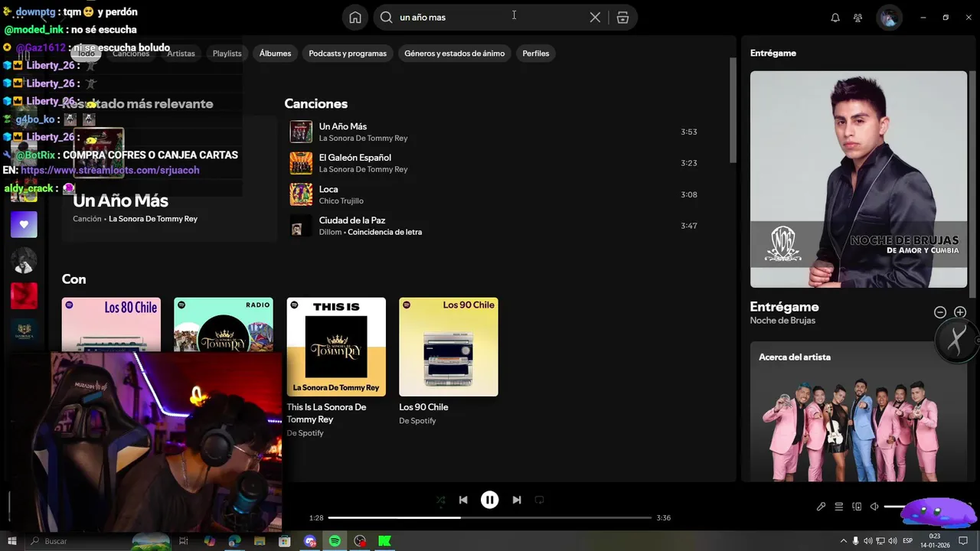Open the grayscale artist avatar in sidebar
Screen dimensions: 980x551
click(24, 260)
